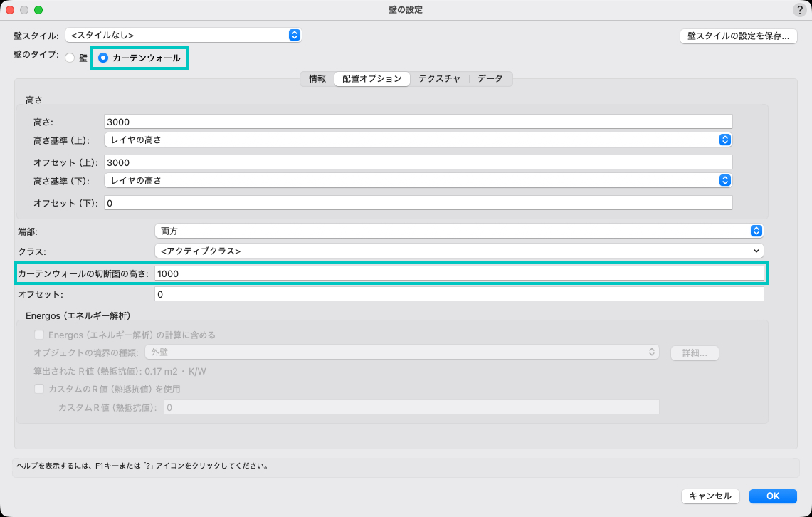Open the 高さ基準 (上) dropdown
Viewport: 812px width, 517px height.
click(x=418, y=140)
